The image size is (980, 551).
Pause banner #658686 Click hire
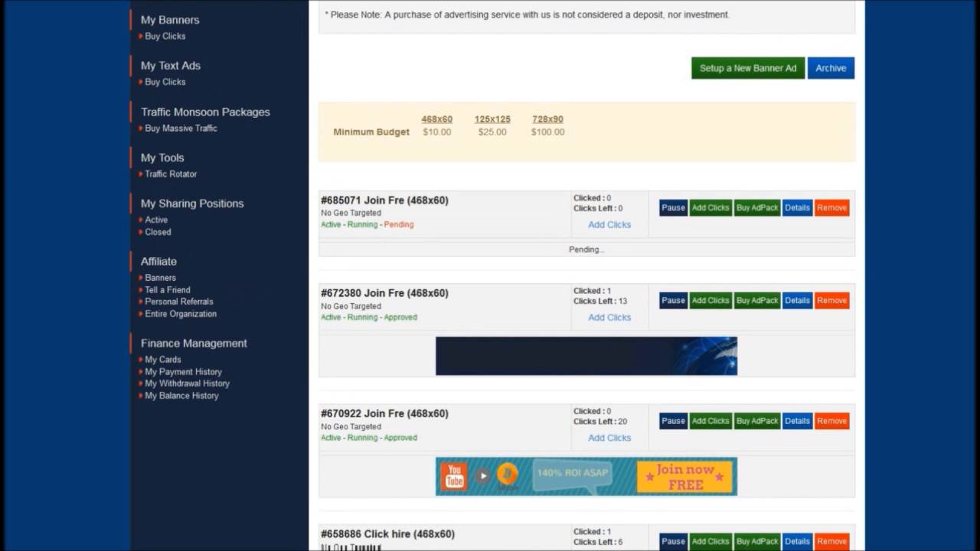pos(673,541)
